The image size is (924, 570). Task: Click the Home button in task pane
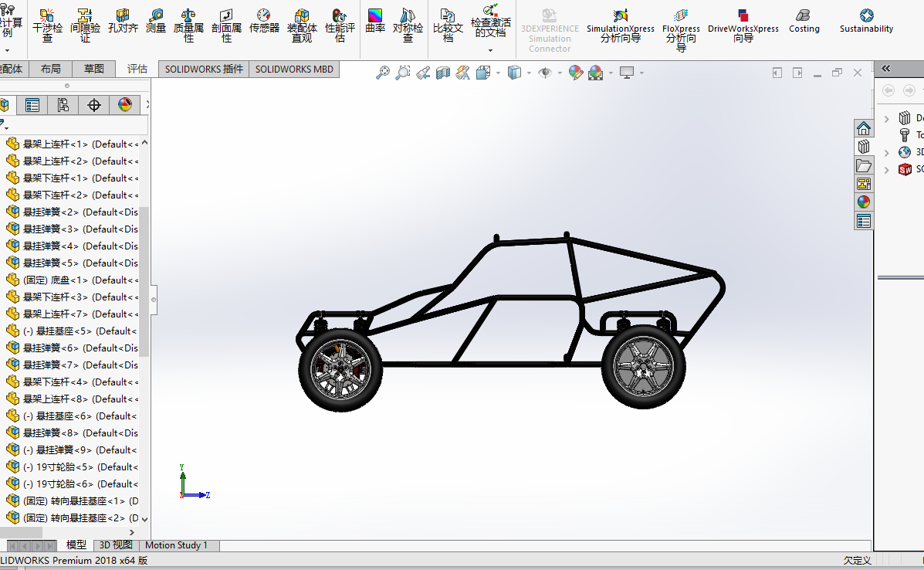tap(863, 128)
